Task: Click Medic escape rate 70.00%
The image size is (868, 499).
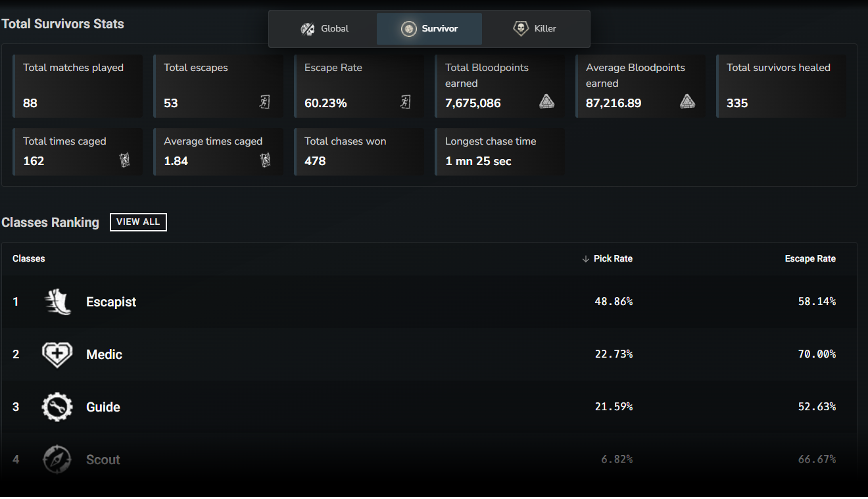Action: tap(817, 354)
